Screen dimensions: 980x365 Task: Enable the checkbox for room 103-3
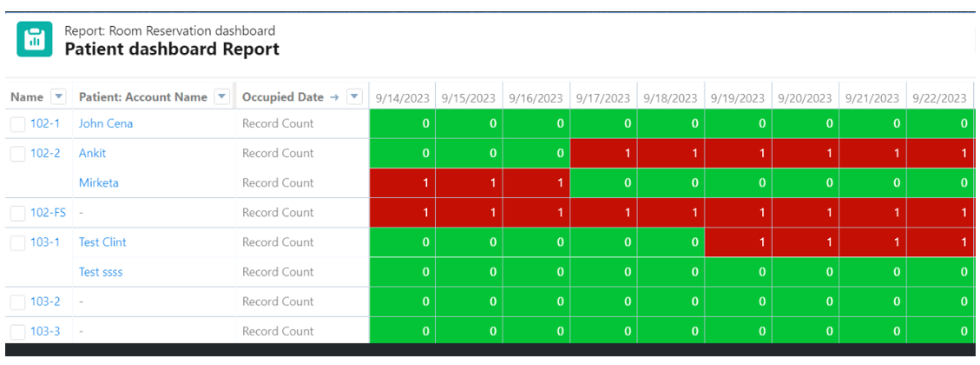pos(18,331)
